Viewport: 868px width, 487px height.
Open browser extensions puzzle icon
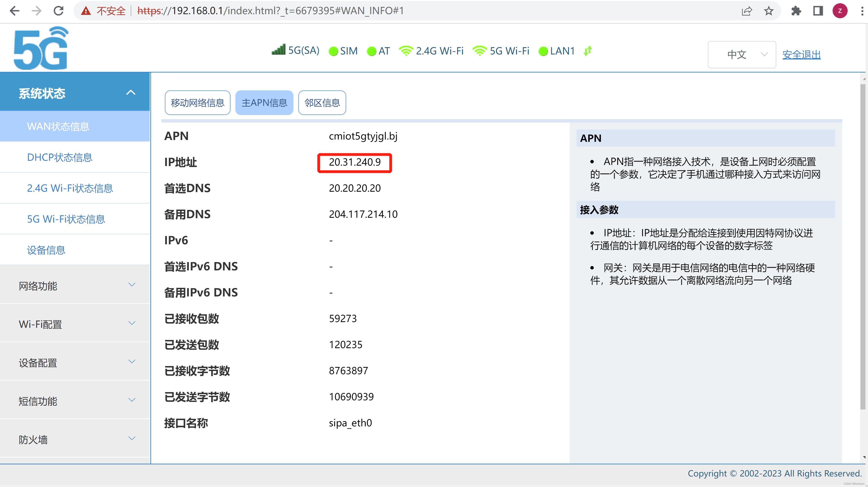(796, 11)
